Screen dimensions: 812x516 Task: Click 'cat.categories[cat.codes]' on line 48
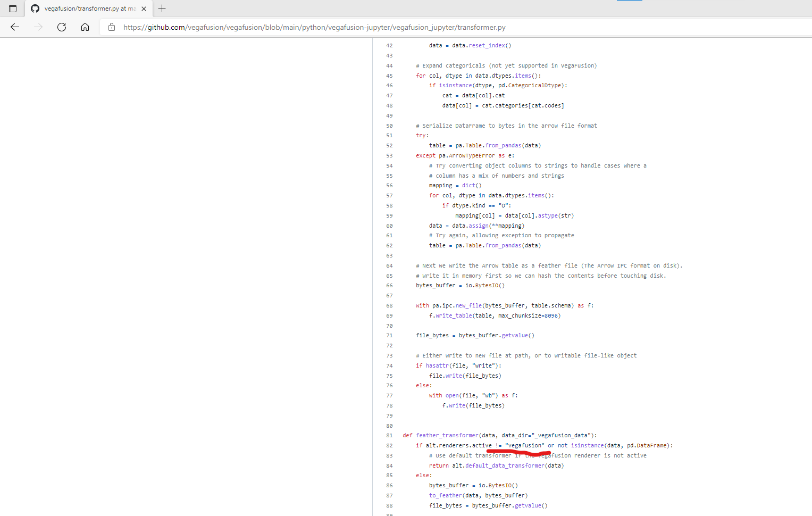(x=523, y=106)
